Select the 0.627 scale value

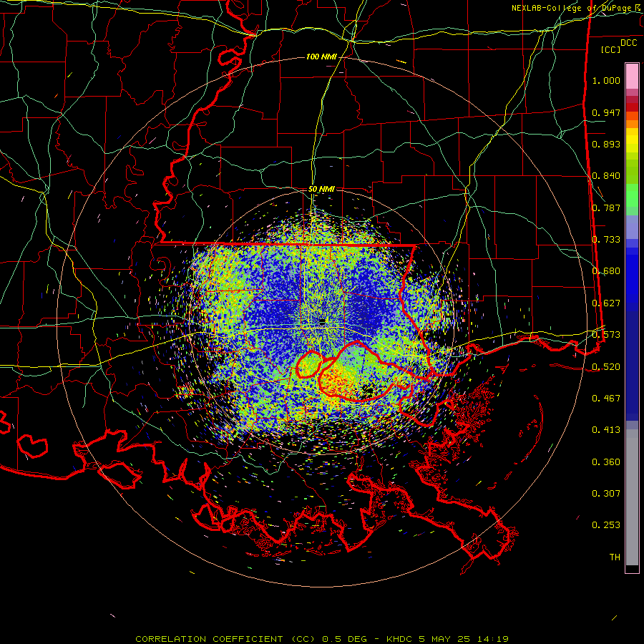pyautogui.click(x=606, y=303)
